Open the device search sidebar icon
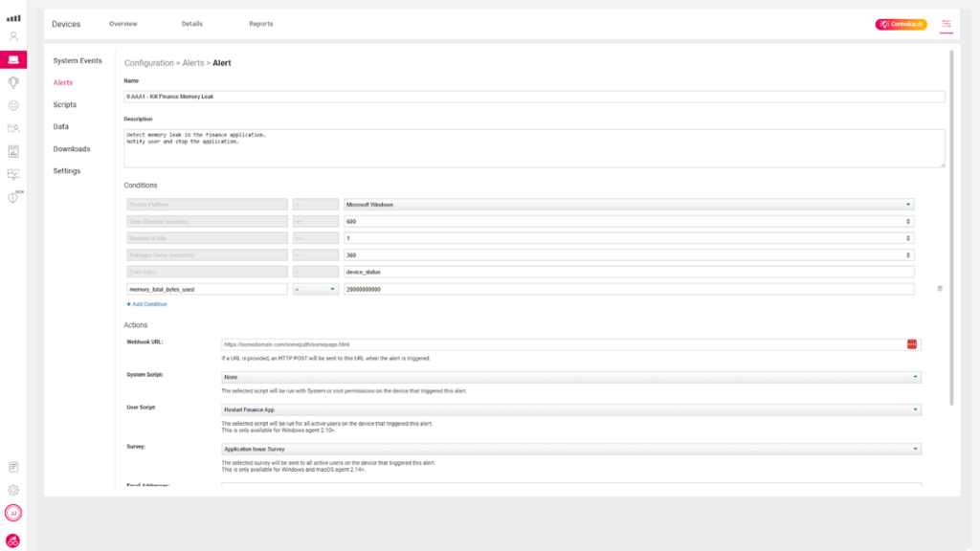 pyautogui.click(x=12, y=128)
